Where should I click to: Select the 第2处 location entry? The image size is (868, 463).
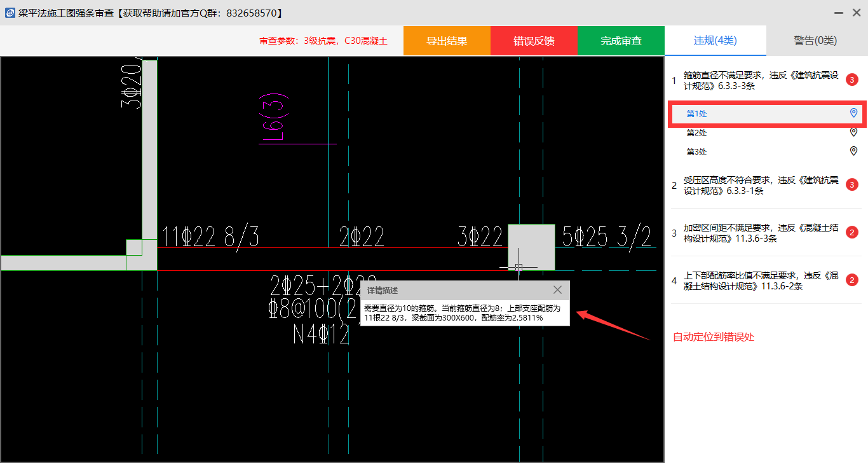pos(696,133)
